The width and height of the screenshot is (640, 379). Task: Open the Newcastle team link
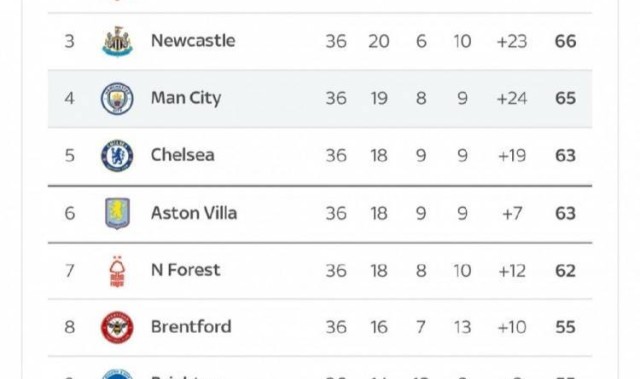[193, 40]
